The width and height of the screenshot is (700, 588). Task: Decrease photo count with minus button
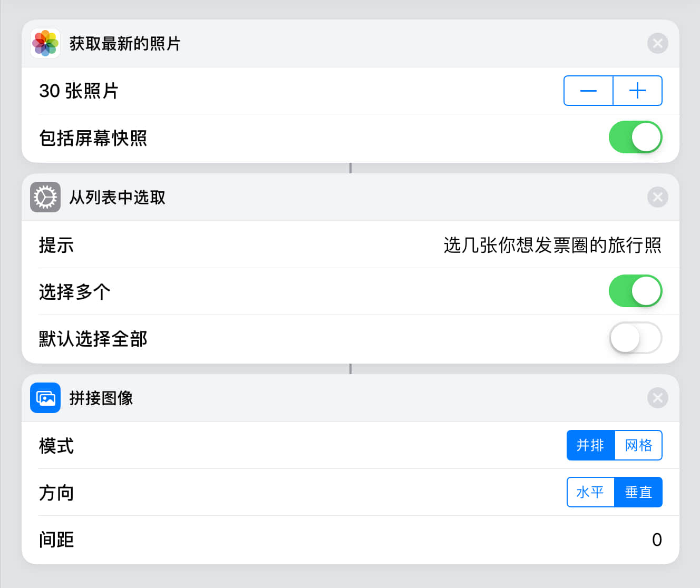(588, 91)
